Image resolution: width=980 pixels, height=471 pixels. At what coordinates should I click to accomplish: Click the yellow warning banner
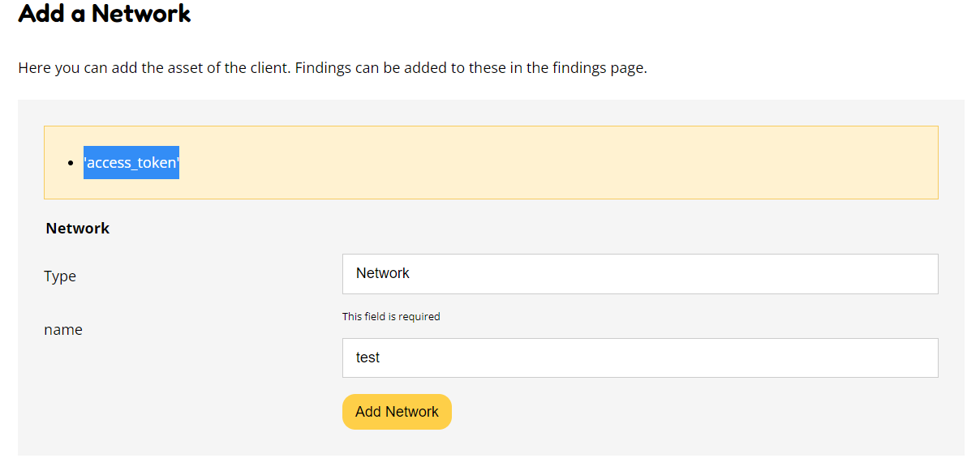click(x=491, y=162)
